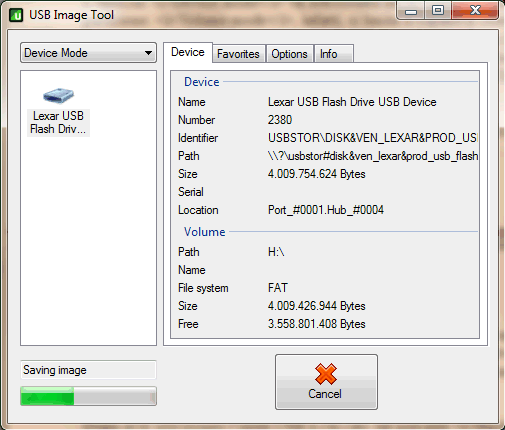Click the empty device list area
The height and width of the screenshot is (430, 505).
point(88,240)
